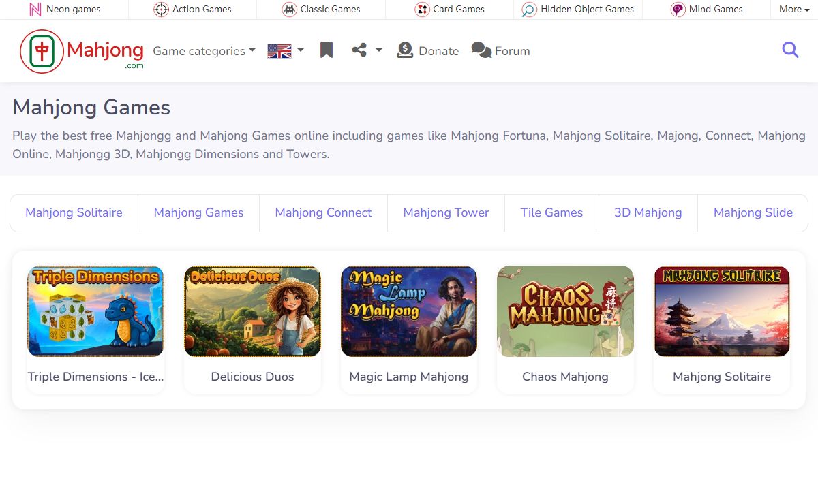
Task: Click 'Mahjong Solitaire' title under pagoda image
Action: coord(722,377)
